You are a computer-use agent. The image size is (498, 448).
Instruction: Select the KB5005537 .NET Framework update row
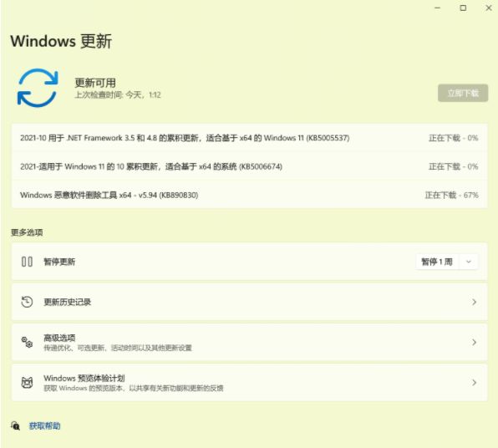tap(249, 138)
